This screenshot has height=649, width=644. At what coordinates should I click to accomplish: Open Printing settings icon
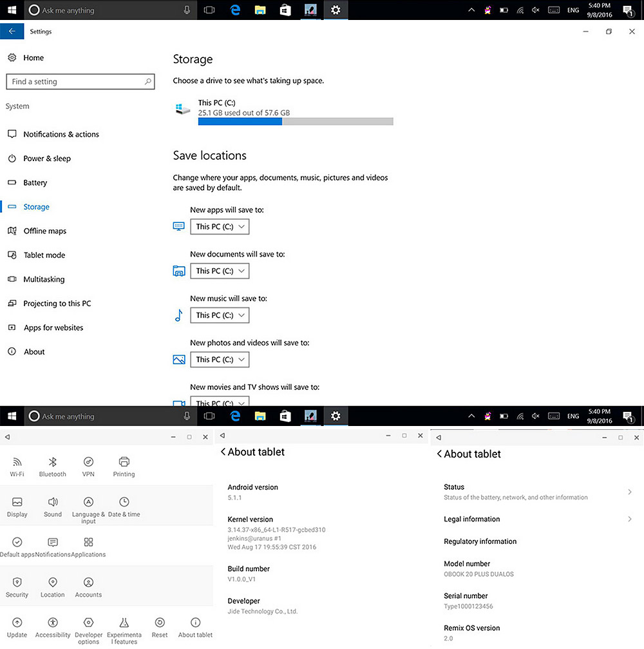click(124, 467)
